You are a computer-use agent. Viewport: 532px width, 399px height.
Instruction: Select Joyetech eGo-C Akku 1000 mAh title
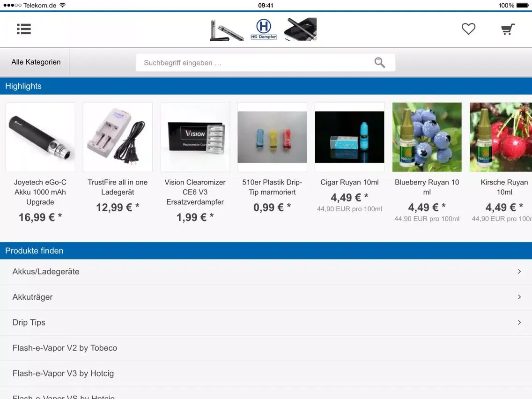[40, 192]
